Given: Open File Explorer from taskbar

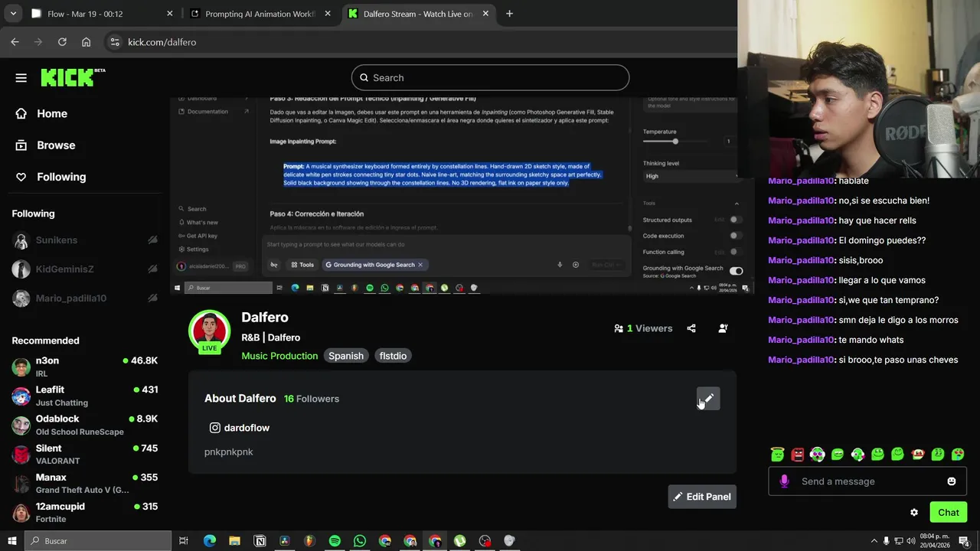Looking at the screenshot, I should pyautogui.click(x=234, y=541).
